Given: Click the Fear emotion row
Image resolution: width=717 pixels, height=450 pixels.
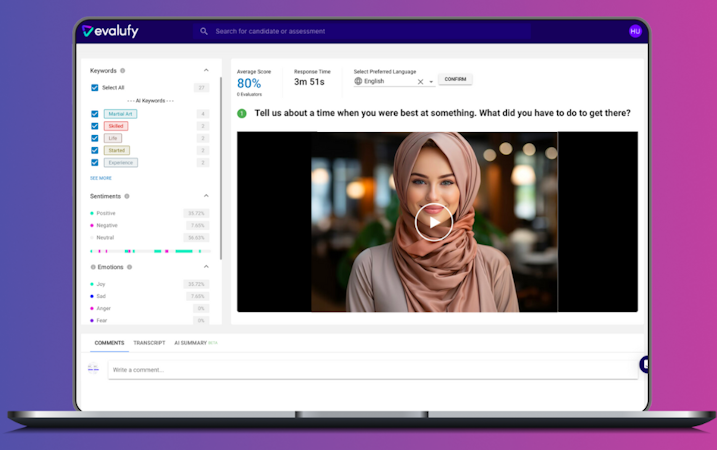Looking at the screenshot, I should pos(150,321).
